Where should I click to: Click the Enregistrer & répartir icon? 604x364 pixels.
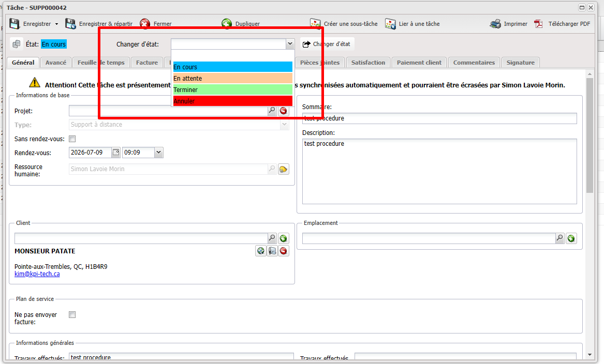tap(70, 23)
